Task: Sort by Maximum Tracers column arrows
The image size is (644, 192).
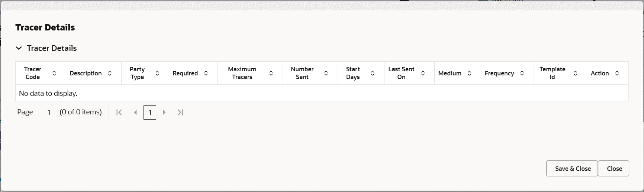Action: tap(271, 73)
